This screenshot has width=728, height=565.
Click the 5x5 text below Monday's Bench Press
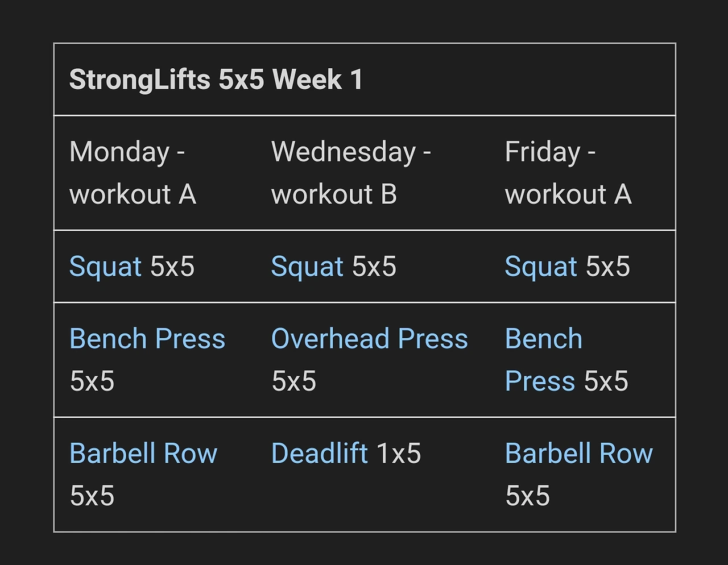(92, 381)
